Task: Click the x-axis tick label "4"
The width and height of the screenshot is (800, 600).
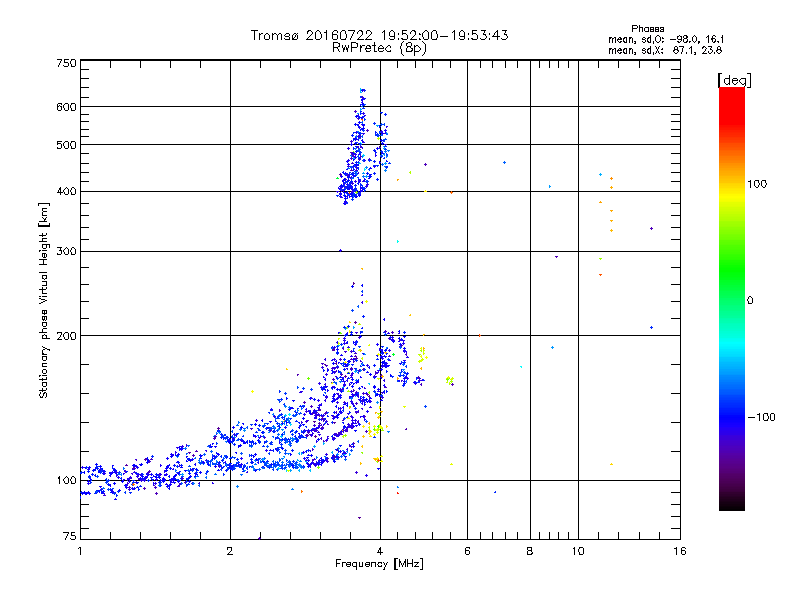Action: point(380,551)
